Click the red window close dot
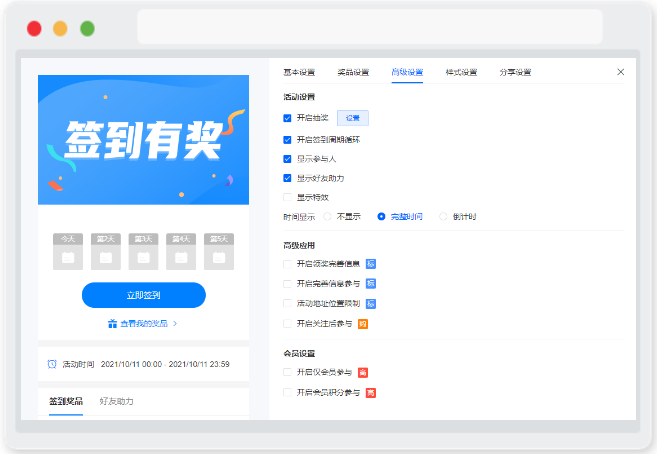 (x=34, y=28)
